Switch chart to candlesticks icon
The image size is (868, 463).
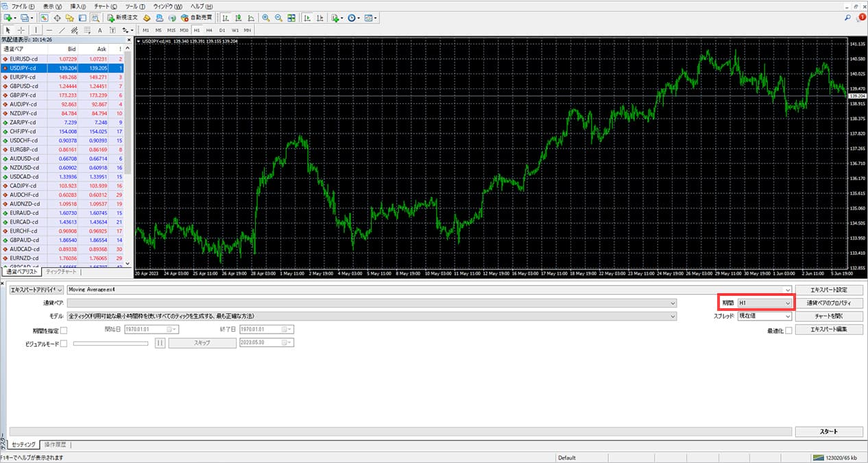coord(239,17)
